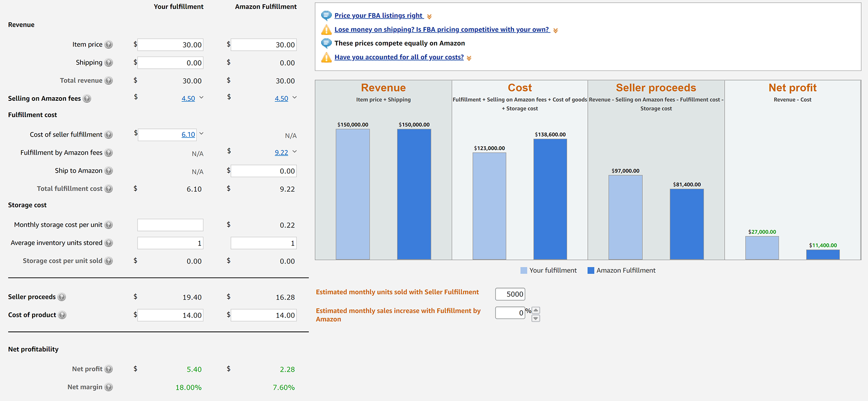Click the 9.22 Fulfillment by Amazon fees link
Viewport: 868px width, 401px height.
coord(282,153)
